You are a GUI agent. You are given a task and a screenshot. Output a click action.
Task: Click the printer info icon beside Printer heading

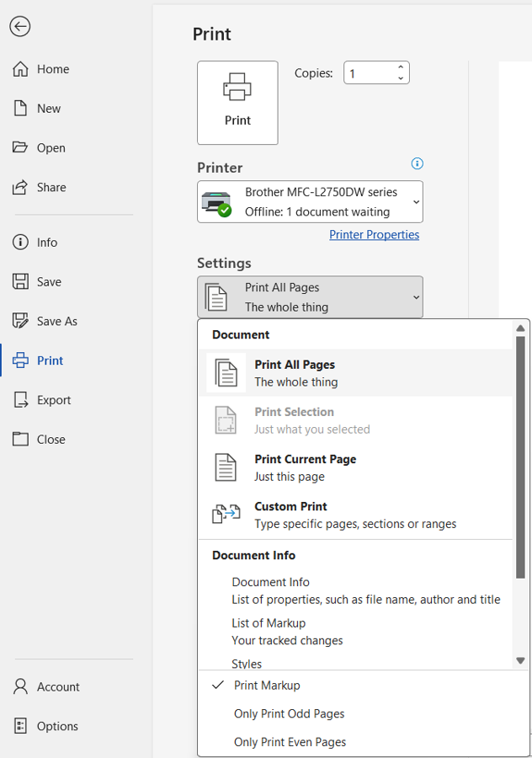pos(417,163)
